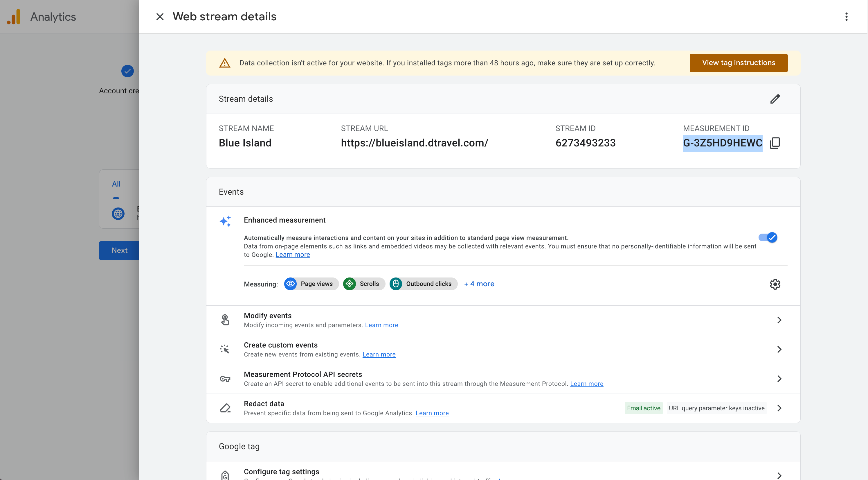This screenshot has width=868, height=480.
Task: Open Redact data row
Action: point(503,408)
